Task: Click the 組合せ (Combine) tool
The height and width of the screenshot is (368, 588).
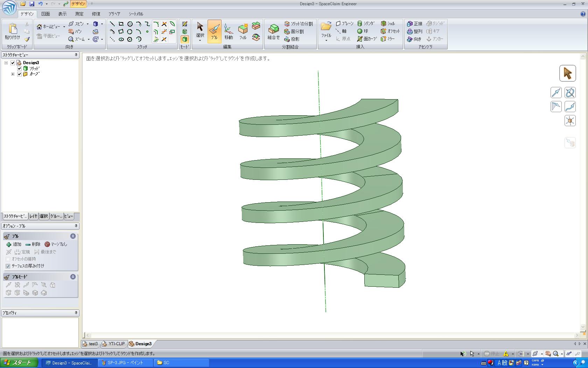Action: click(273, 31)
